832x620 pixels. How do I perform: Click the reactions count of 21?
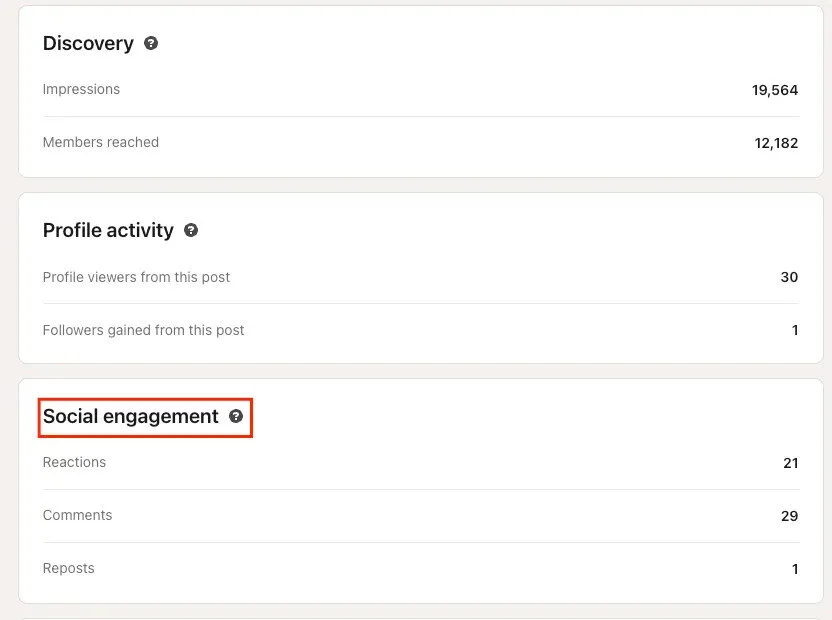pos(791,462)
